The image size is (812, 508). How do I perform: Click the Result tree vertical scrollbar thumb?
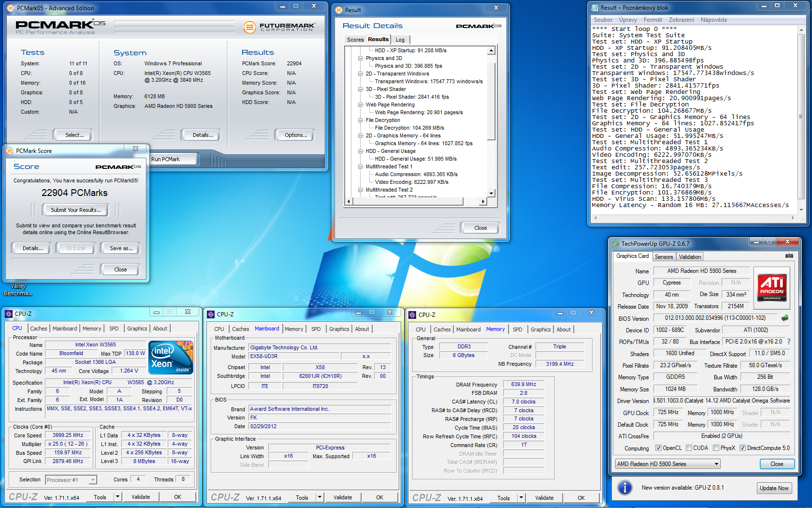[491, 101]
